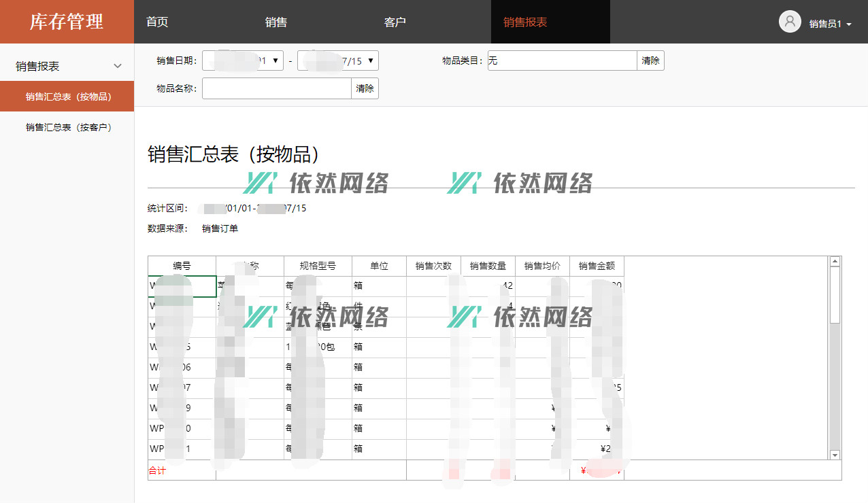Select the 销售报表 navigation tab
Viewport: 868px width, 503px height.
tap(525, 22)
